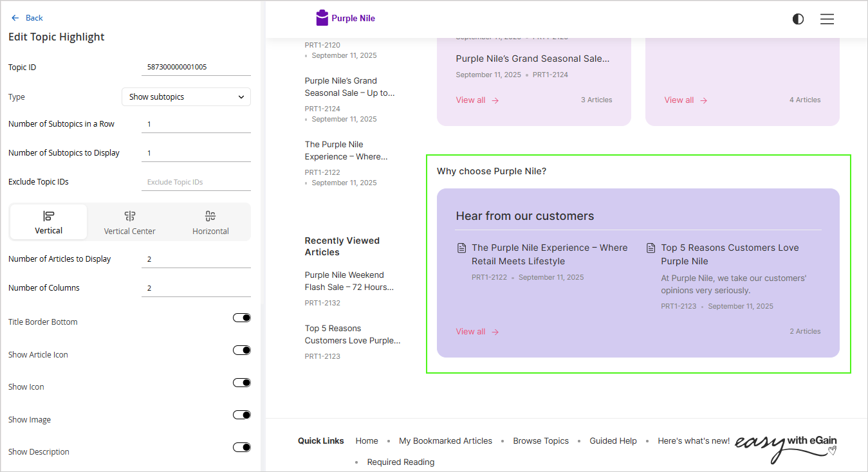Image resolution: width=868 pixels, height=472 pixels.
Task: Open Guided Help from Quick Links
Action: click(x=613, y=441)
